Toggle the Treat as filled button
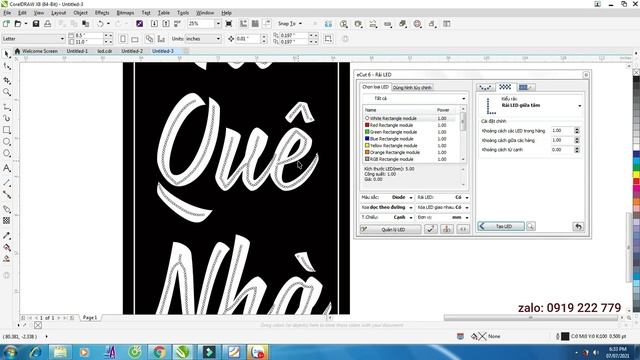This screenshot has height=360, width=640. click(328, 39)
